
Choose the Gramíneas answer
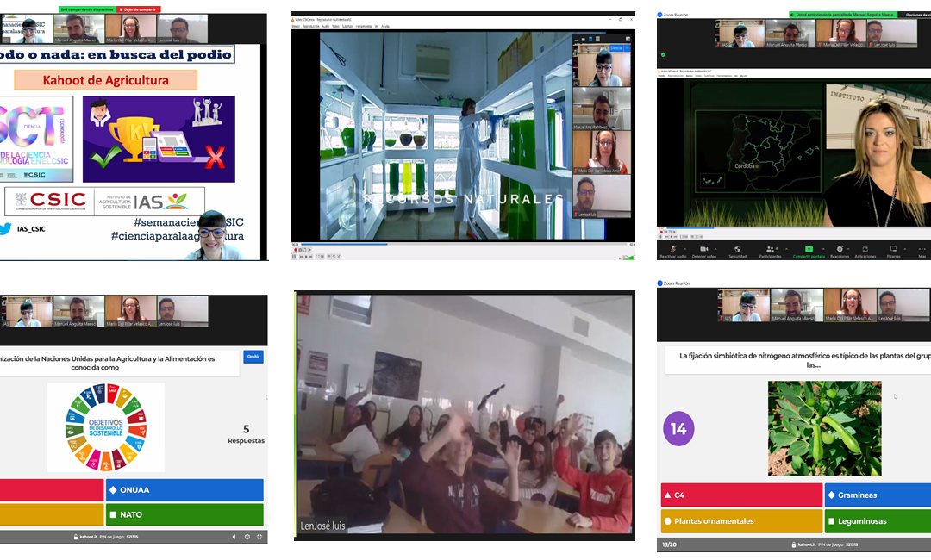click(878, 495)
